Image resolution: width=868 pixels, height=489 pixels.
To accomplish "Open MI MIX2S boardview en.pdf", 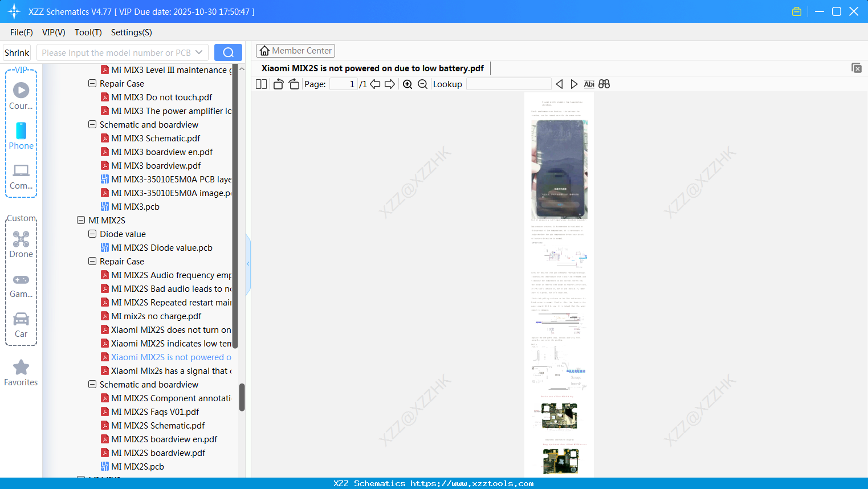I will 164,439.
